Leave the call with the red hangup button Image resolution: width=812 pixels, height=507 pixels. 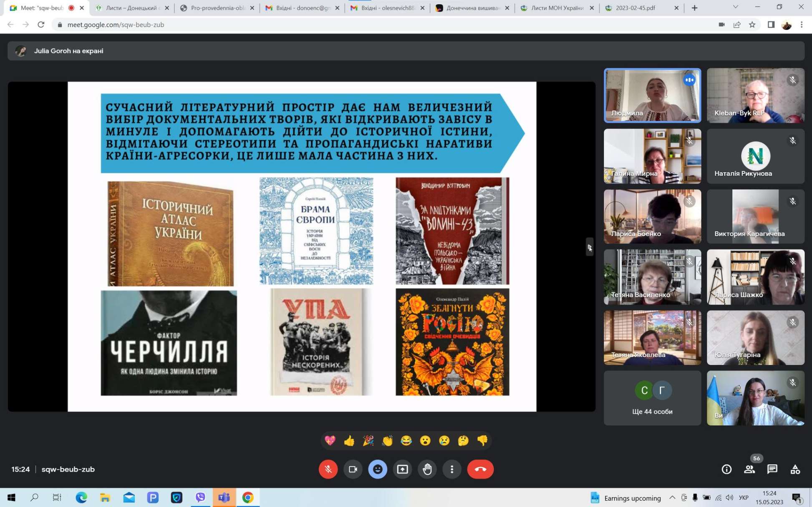point(480,469)
